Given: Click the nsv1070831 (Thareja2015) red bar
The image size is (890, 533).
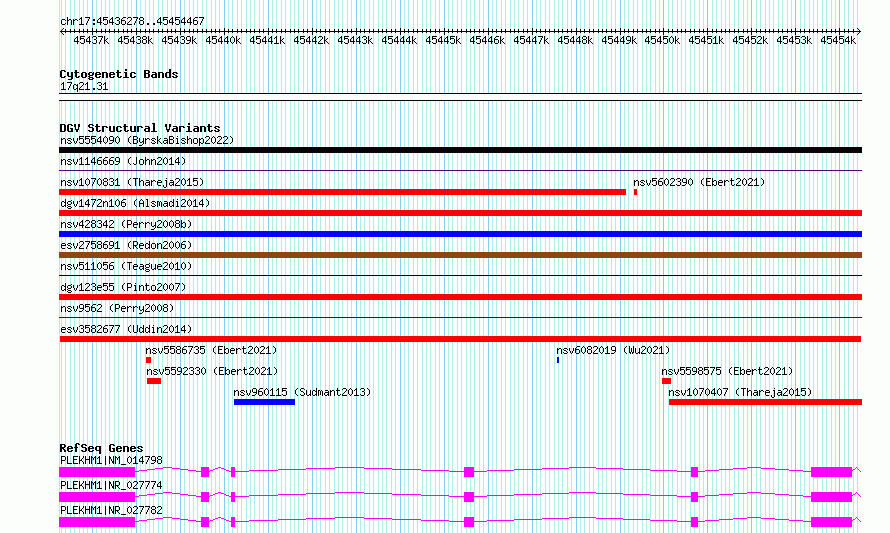Looking at the screenshot, I should (342, 192).
